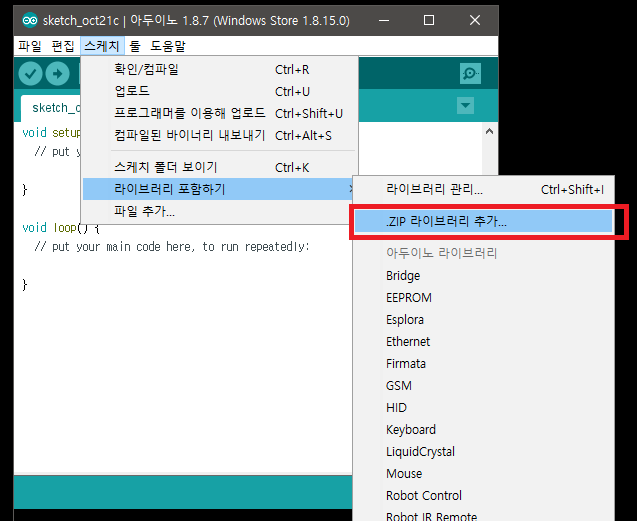Open the 파일 menu
637x521 pixels.
click(x=30, y=46)
